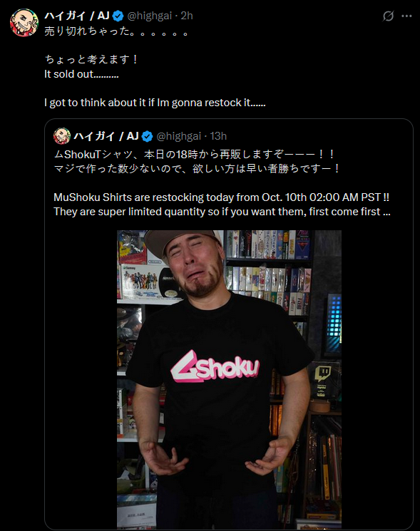Open the three-dot more options menu
Image resolution: width=420 pixels, height=531 pixels.
406,16
